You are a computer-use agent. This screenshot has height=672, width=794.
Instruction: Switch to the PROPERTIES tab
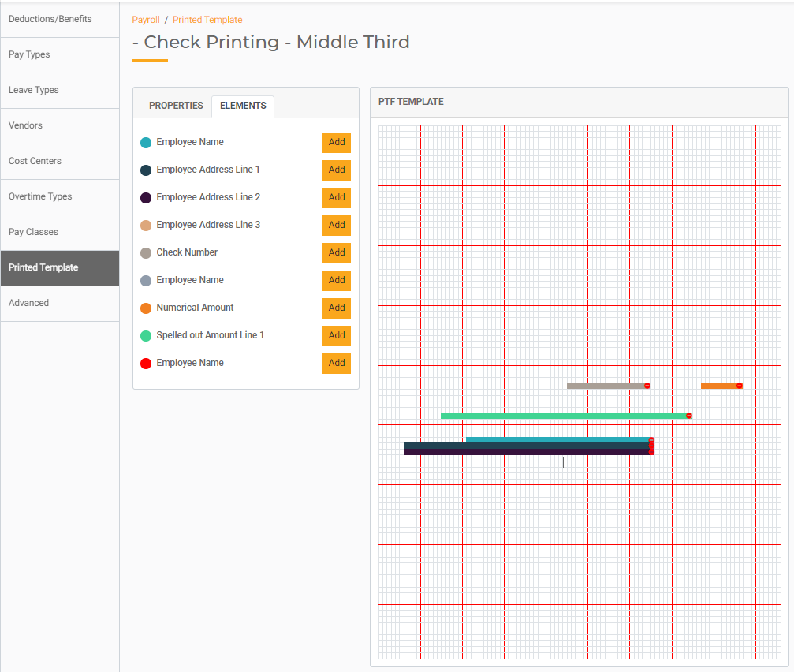(176, 106)
